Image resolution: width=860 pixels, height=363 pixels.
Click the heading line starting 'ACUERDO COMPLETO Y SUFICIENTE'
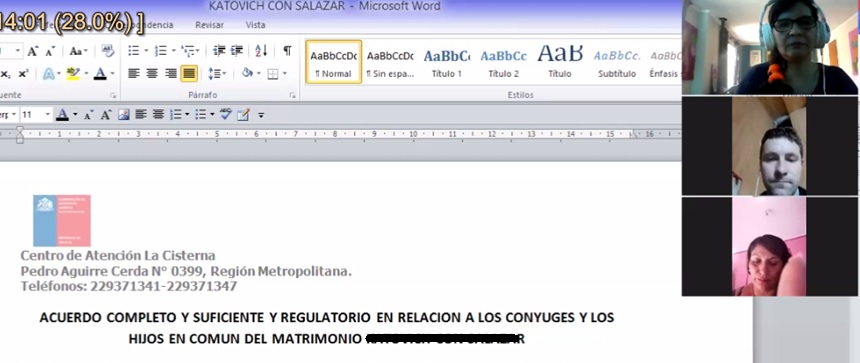[327, 317]
